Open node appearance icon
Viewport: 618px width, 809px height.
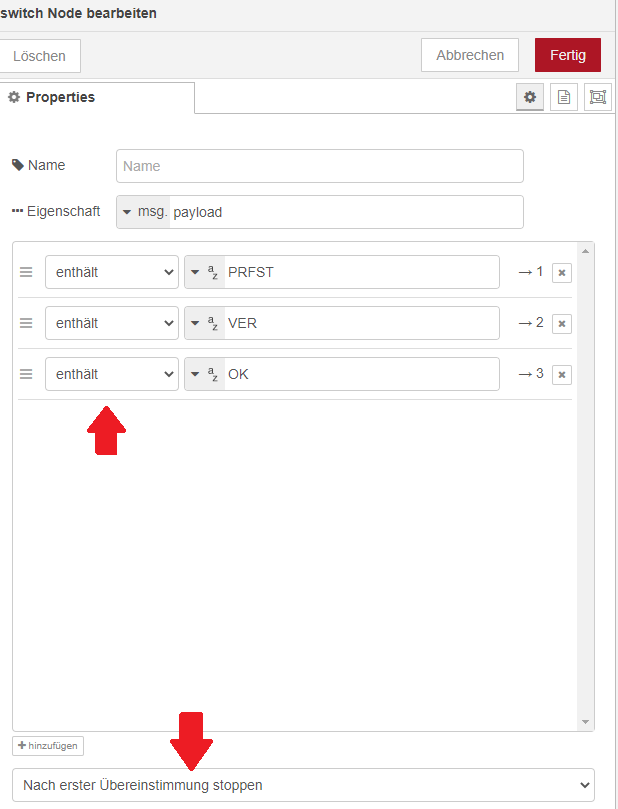point(598,97)
